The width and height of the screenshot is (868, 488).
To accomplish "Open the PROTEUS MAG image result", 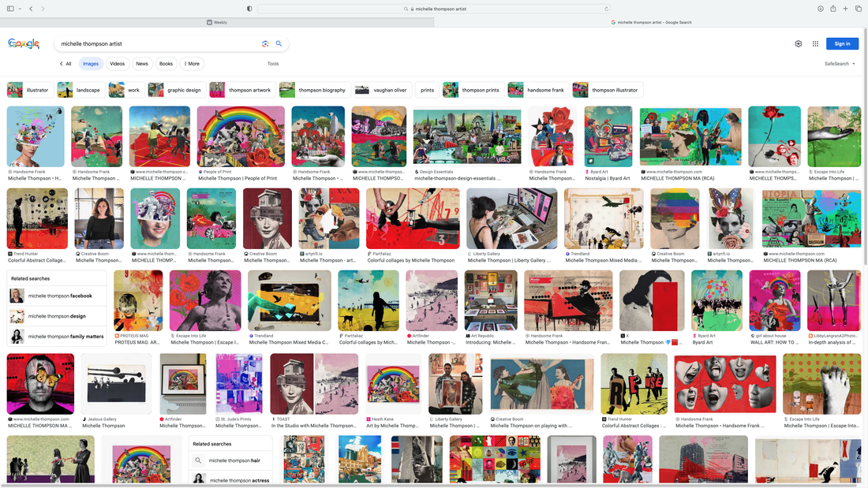I will [x=138, y=300].
